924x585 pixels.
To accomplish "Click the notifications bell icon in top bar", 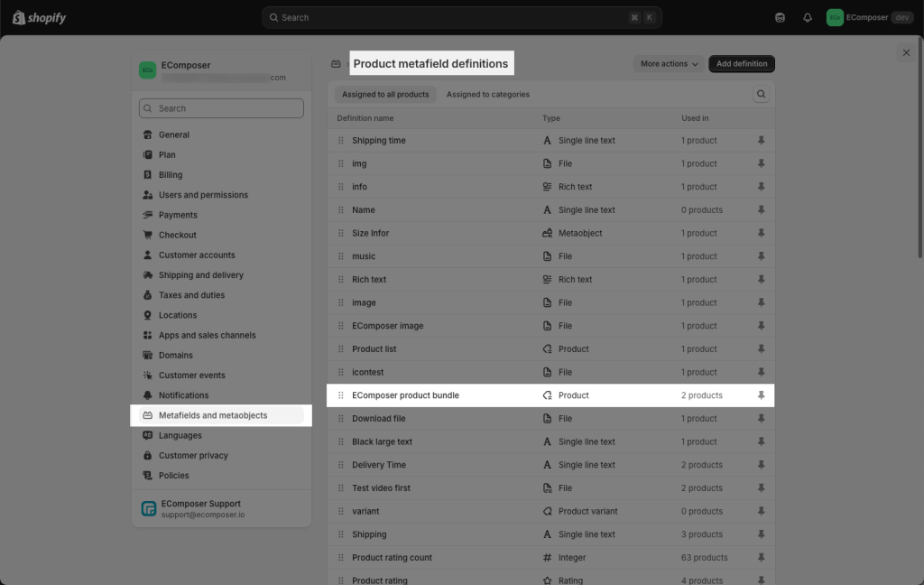I will point(808,17).
